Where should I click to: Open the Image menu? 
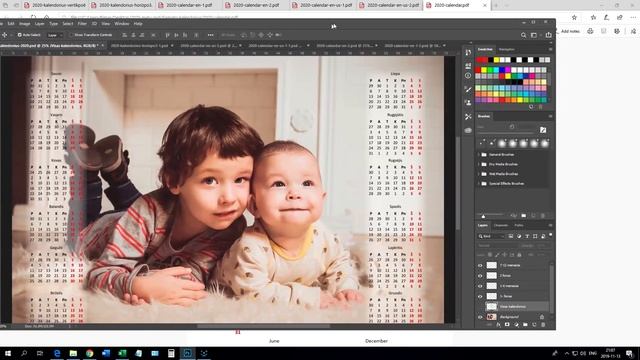pos(24,24)
